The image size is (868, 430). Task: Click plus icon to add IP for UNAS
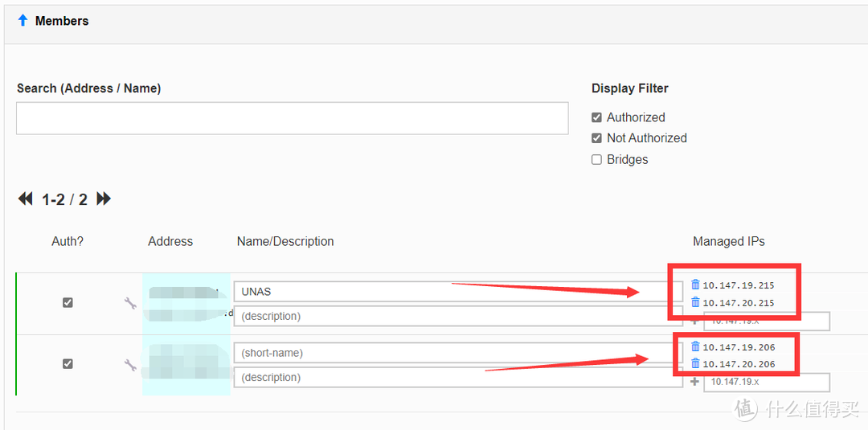[694, 321]
